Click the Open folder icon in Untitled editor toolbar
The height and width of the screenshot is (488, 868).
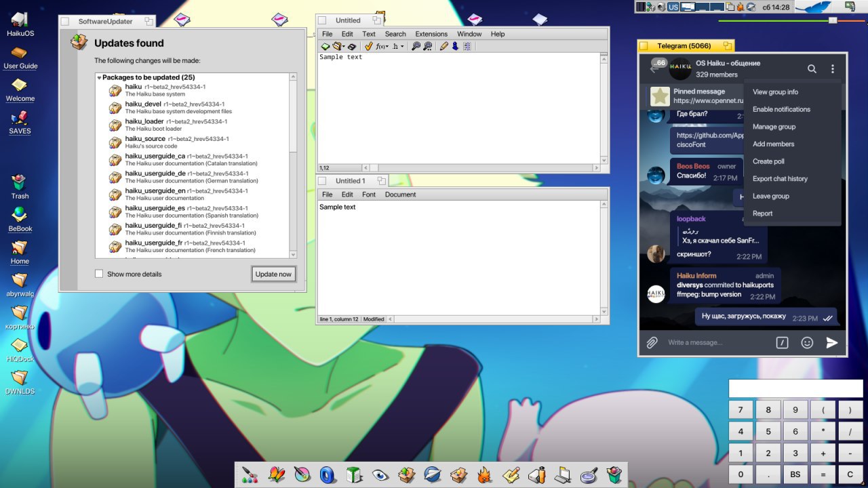pos(336,47)
